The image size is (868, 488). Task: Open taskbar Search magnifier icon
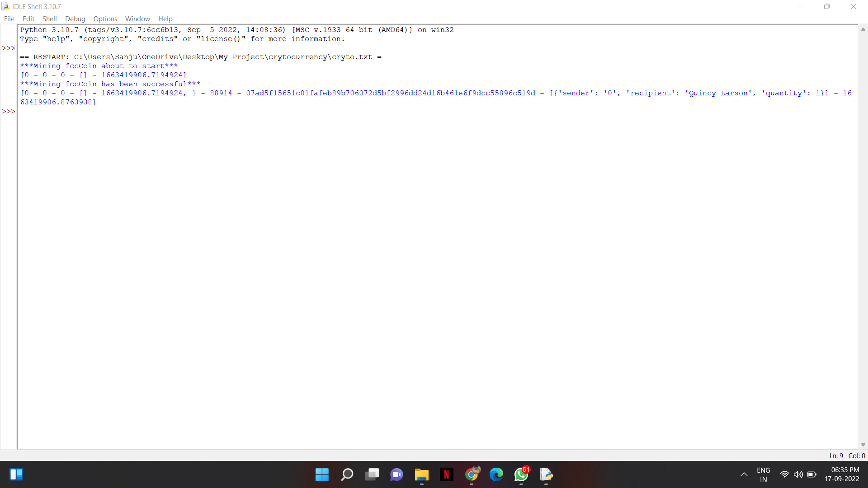pos(347,474)
